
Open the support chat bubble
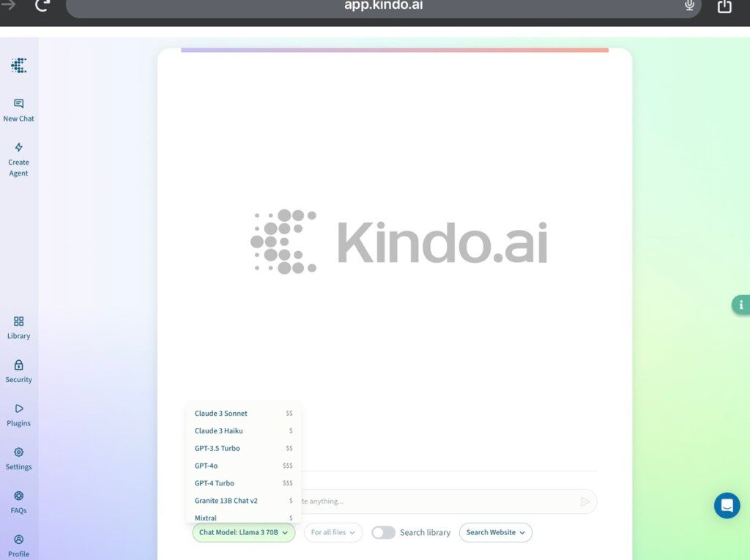pyautogui.click(x=727, y=505)
